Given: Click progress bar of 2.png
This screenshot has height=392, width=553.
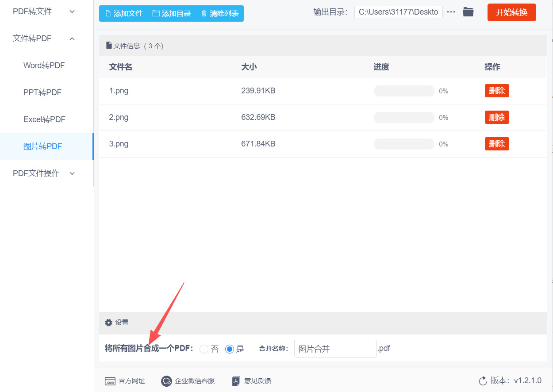Looking at the screenshot, I should 404,117.
